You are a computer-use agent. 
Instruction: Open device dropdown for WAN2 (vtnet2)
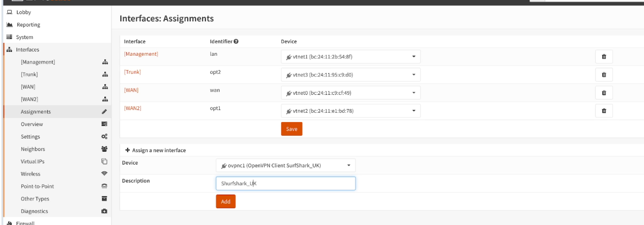click(x=351, y=111)
